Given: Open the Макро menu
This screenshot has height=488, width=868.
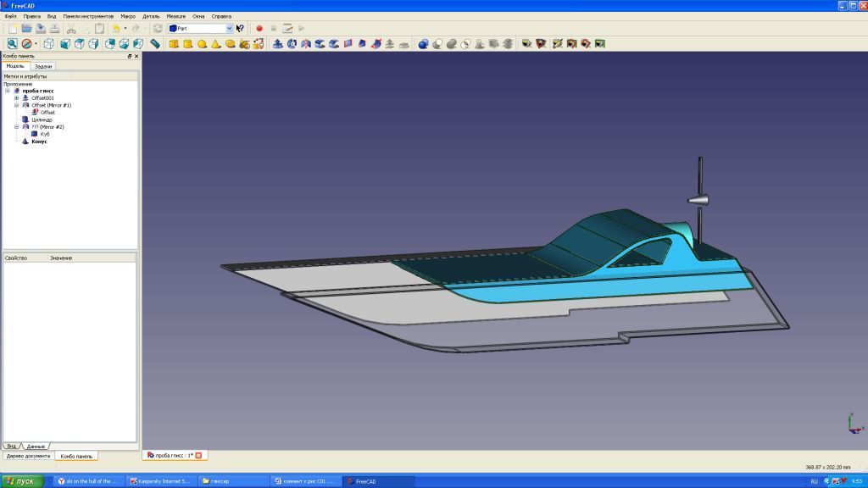Looking at the screenshot, I should coord(128,16).
